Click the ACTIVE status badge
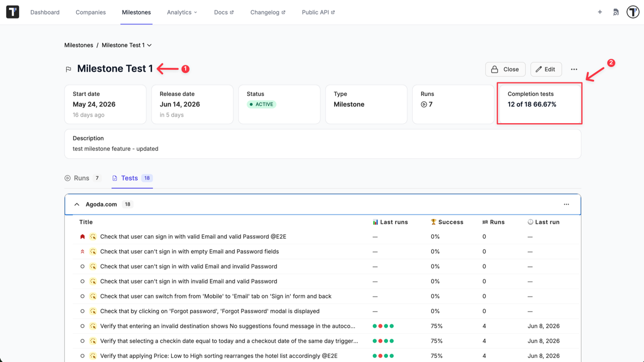The height and width of the screenshot is (362, 644). (262, 105)
